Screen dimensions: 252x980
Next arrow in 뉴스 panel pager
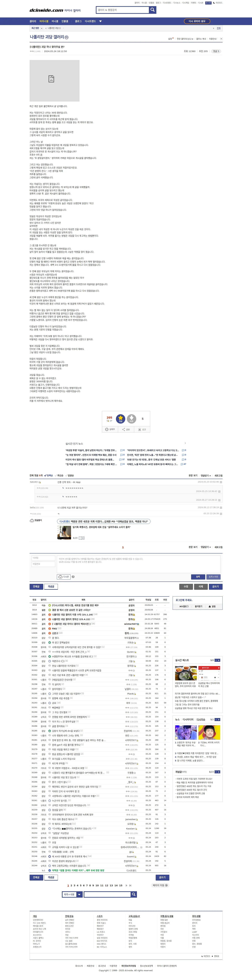tap(219, 720)
